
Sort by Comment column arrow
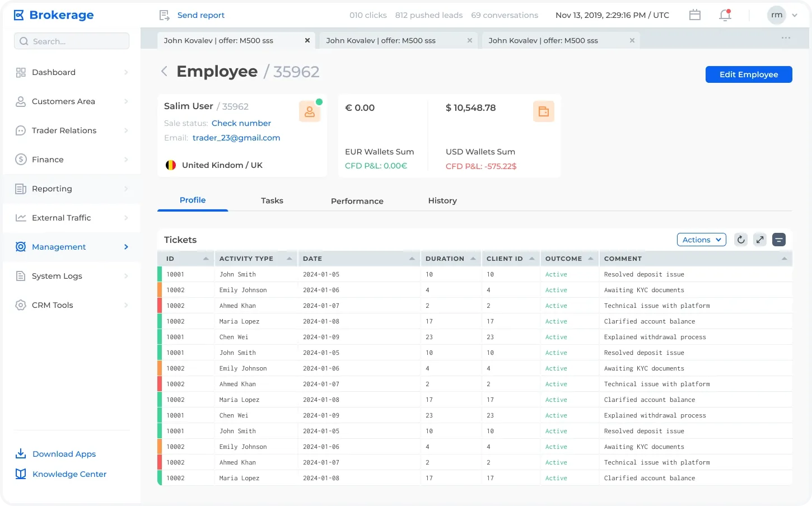pyautogui.click(x=784, y=259)
